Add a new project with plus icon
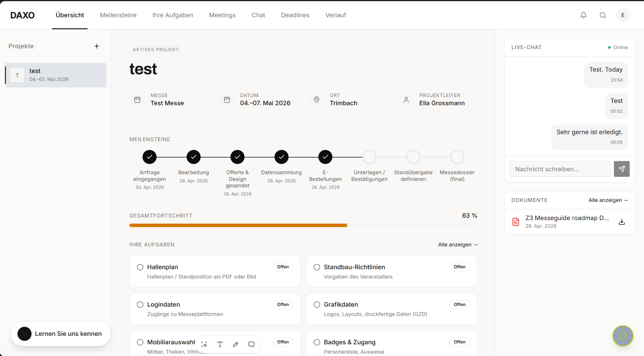The height and width of the screenshot is (356, 644). (97, 46)
